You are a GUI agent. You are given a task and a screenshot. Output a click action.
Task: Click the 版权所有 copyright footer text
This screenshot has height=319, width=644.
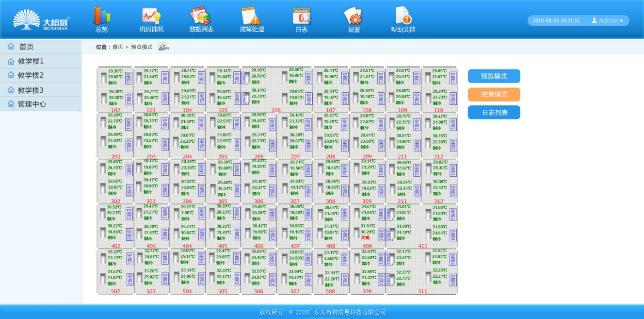click(271, 312)
